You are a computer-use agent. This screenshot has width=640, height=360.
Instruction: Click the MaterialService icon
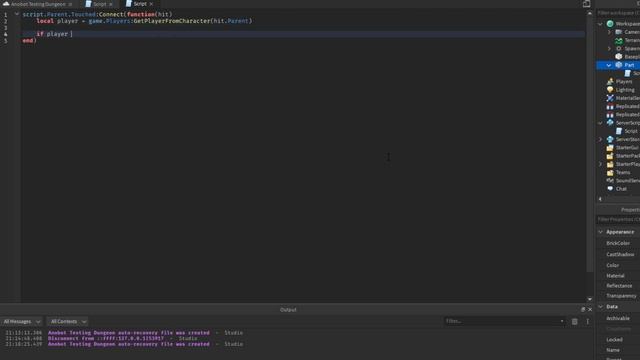(610, 98)
